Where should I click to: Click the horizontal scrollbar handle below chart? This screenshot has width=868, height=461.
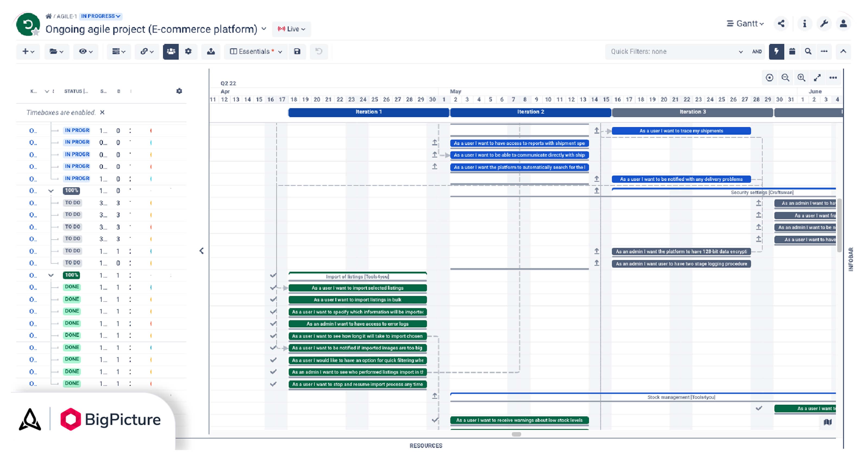pyautogui.click(x=516, y=434)
